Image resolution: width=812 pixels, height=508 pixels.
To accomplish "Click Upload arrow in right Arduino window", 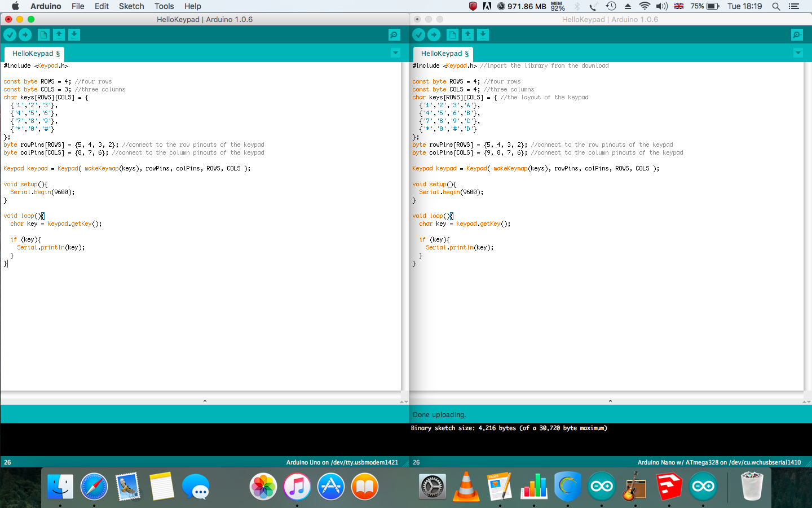I will point(434,35).
